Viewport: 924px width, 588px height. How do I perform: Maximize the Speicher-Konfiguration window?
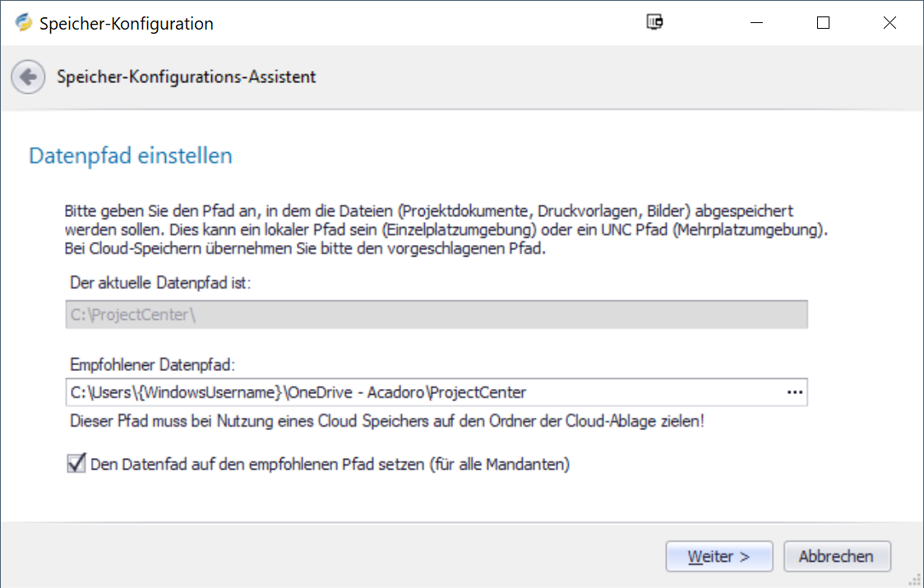[823, 23]
